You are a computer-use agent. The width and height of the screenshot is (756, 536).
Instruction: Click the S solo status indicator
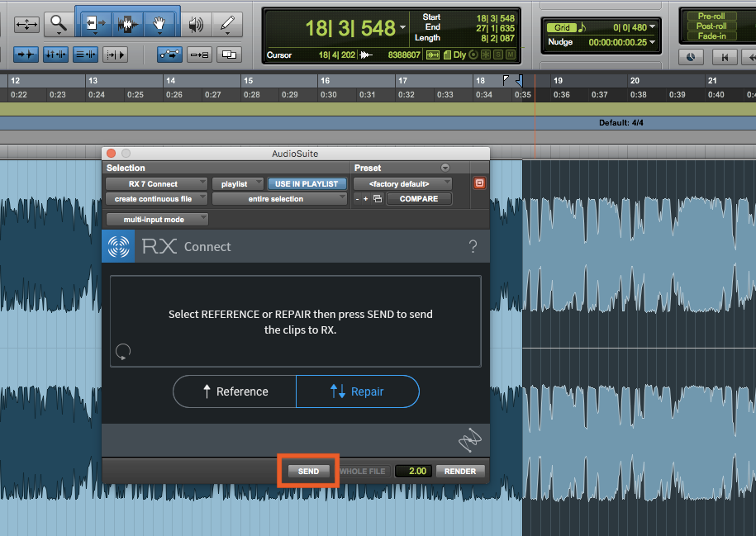pyautogui.click(x=498, y=55)
